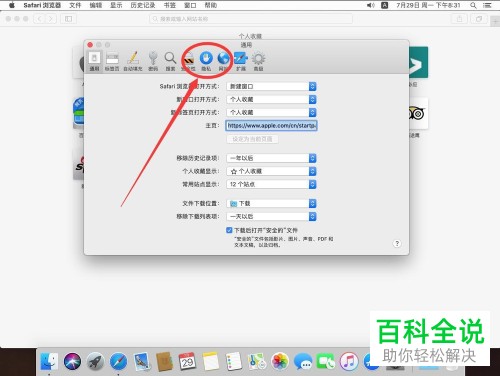
Task: Click the TripAdvisor owl favorite thumbnail
Action: [x=418, y=114]
